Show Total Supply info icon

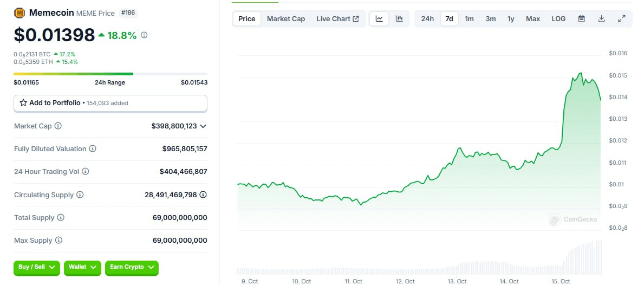click(61, 217)
